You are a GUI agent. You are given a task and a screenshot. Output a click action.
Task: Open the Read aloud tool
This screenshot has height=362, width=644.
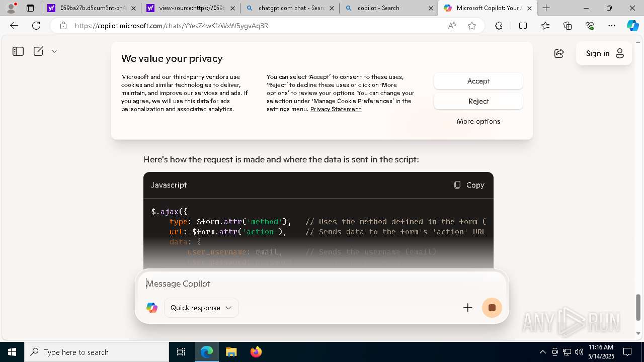pyautogui.click(x=452, y=26)
